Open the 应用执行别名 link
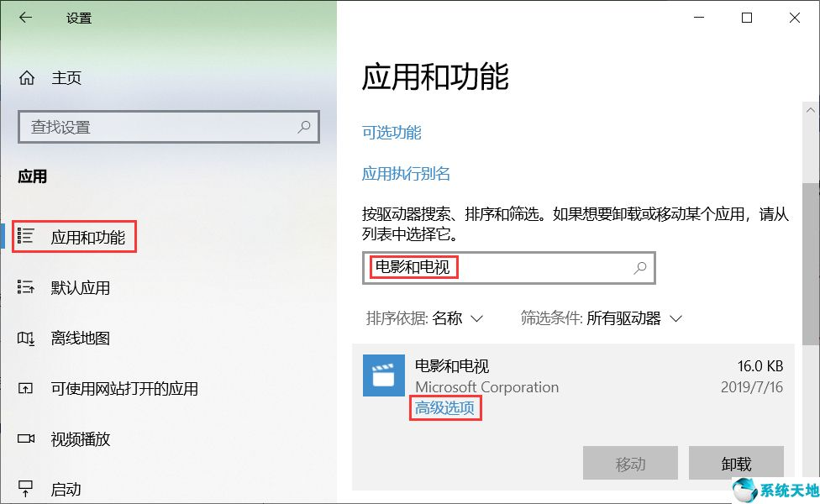Screen dimensions: 820x504 [407, 173]
